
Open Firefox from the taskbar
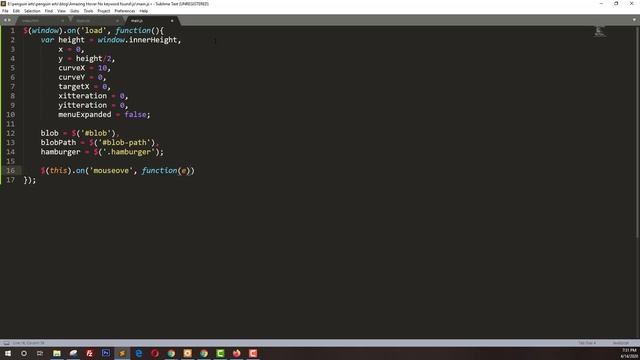(x=237, y=353)
